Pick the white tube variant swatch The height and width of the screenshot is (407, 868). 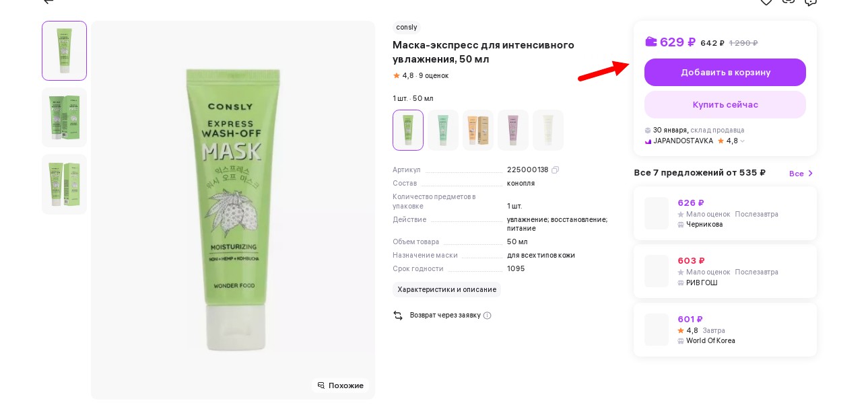click(x=548, y=130)
